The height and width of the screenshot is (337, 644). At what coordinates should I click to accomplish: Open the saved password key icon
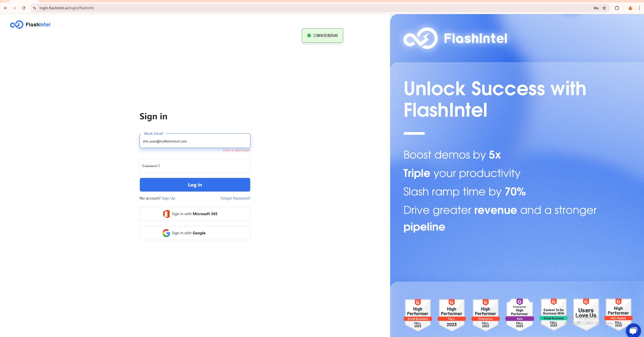pyautogui.click(x=596, y=8)
